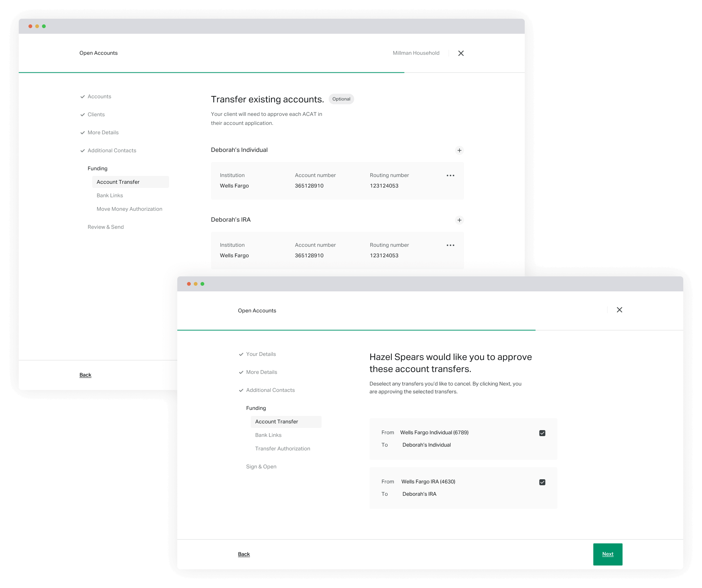Click Open Accounts title in front window
The height and width of the screenshot is (588, 702).
[x=257, y=310]
